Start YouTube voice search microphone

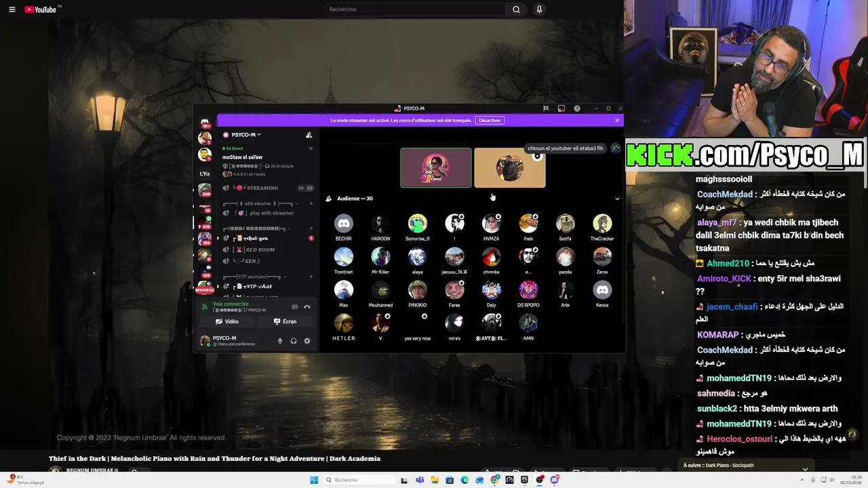click(539, 9)
